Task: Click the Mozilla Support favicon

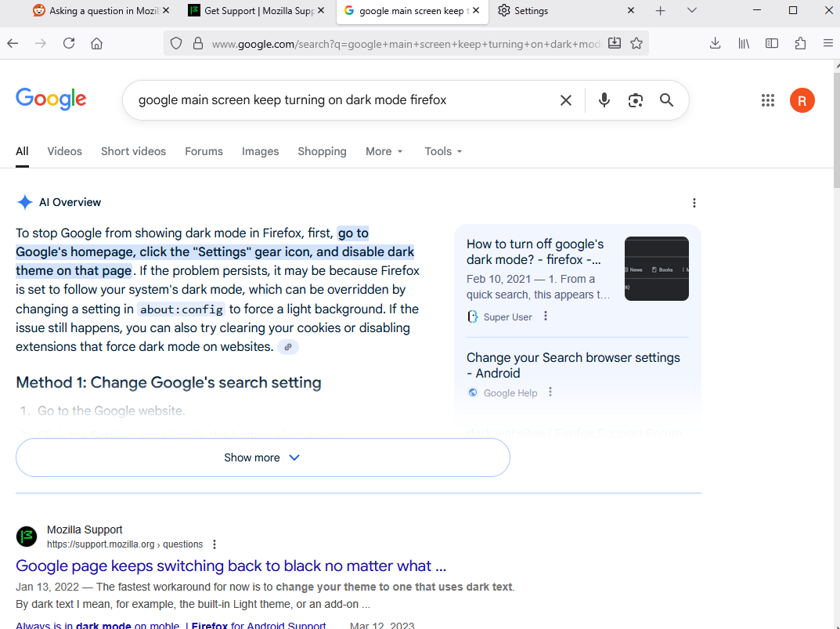Action: point(27,537)
